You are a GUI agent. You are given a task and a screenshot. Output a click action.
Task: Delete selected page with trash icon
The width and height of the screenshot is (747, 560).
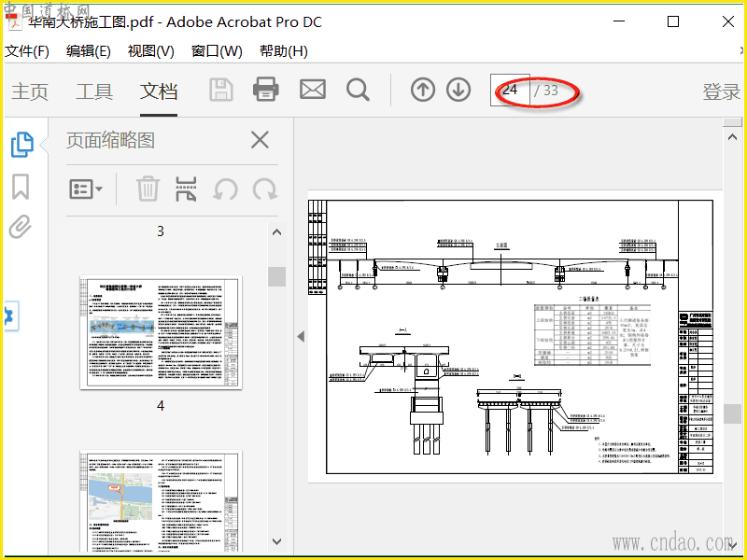pos(148,189)
